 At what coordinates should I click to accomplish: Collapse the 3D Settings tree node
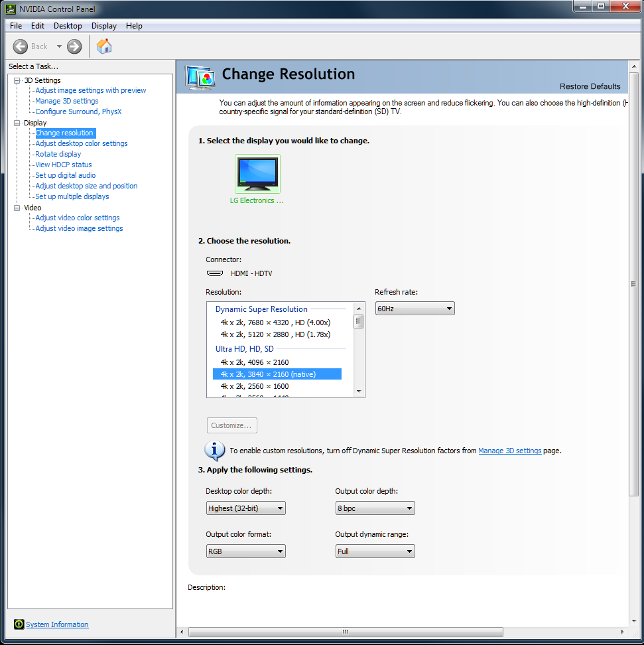17,81
